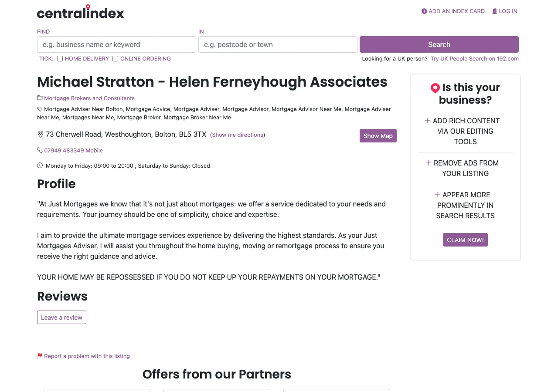558x392 pixels.
Task: Click the clock icon beside the opening hours
Action: [40, 166]
